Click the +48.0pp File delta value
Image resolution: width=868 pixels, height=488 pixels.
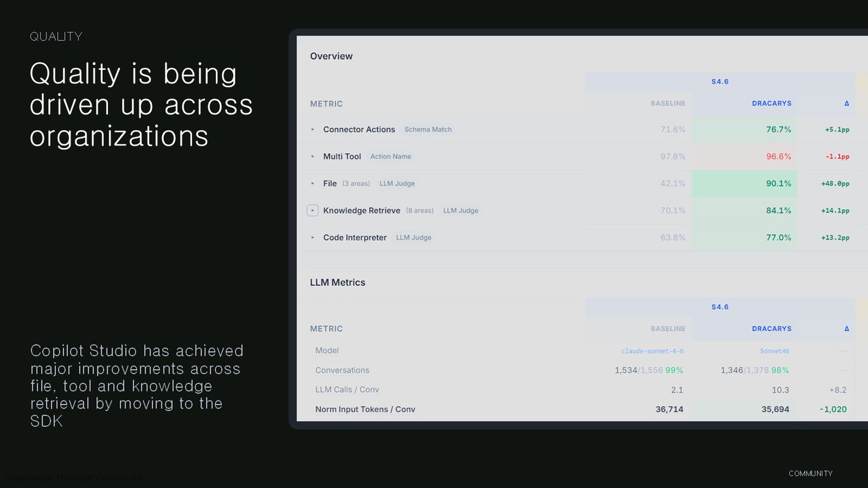(835, 184)
